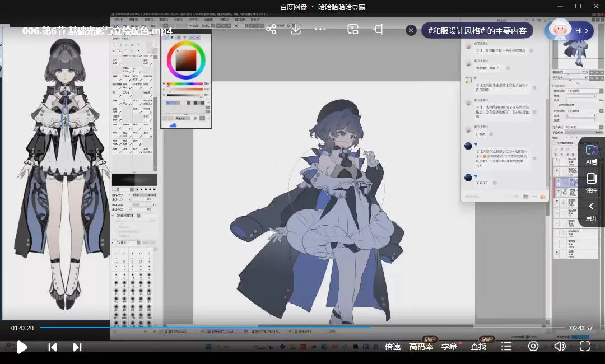Enable picture-in-picture mini player
The height and width of the screenshot is (364, 605).
353,29
